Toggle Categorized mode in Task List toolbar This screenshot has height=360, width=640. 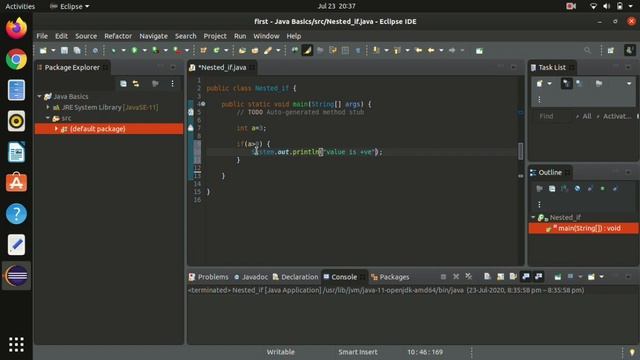pyautogui.click(x=567, y=84)
